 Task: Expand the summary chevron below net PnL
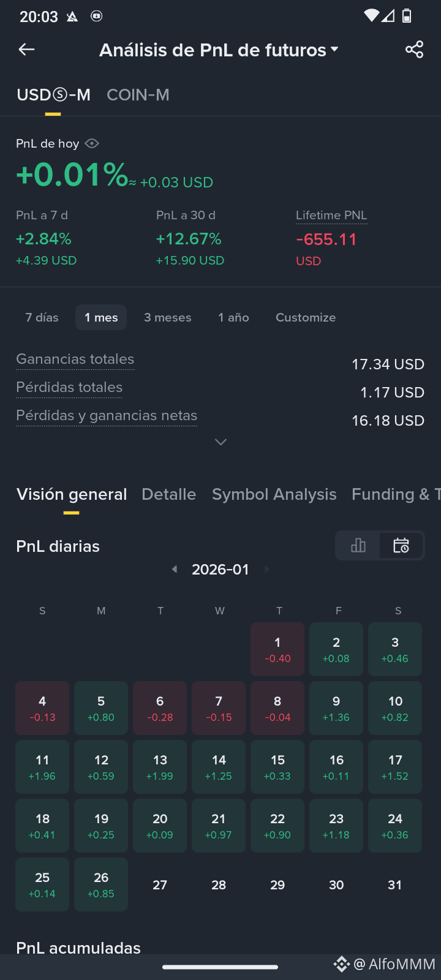221,442
